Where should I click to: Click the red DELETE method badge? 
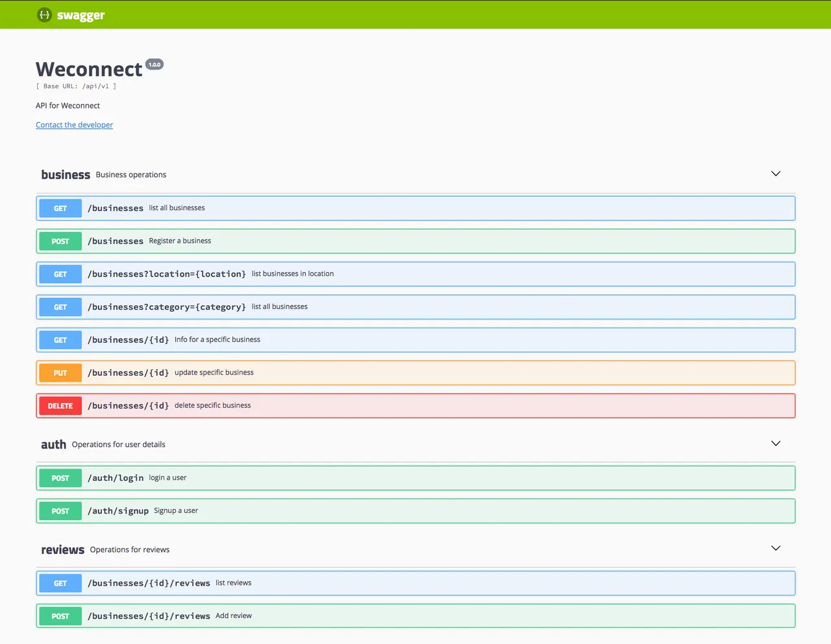pyautogui.click(x=60, y=406)
